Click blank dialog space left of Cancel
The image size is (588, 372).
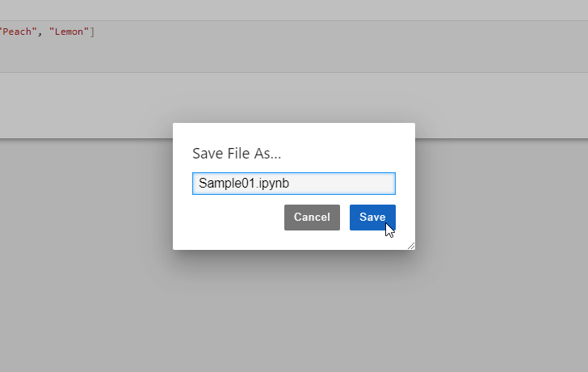click(238, 218)
